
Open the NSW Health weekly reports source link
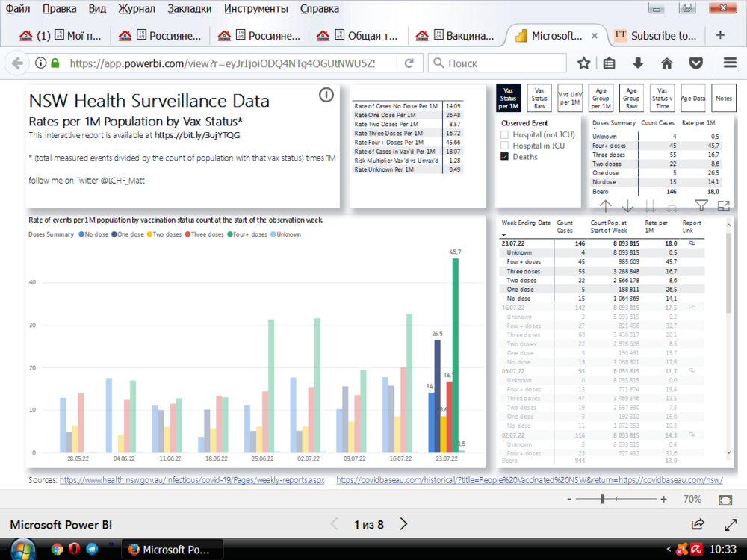click(192, 480)
